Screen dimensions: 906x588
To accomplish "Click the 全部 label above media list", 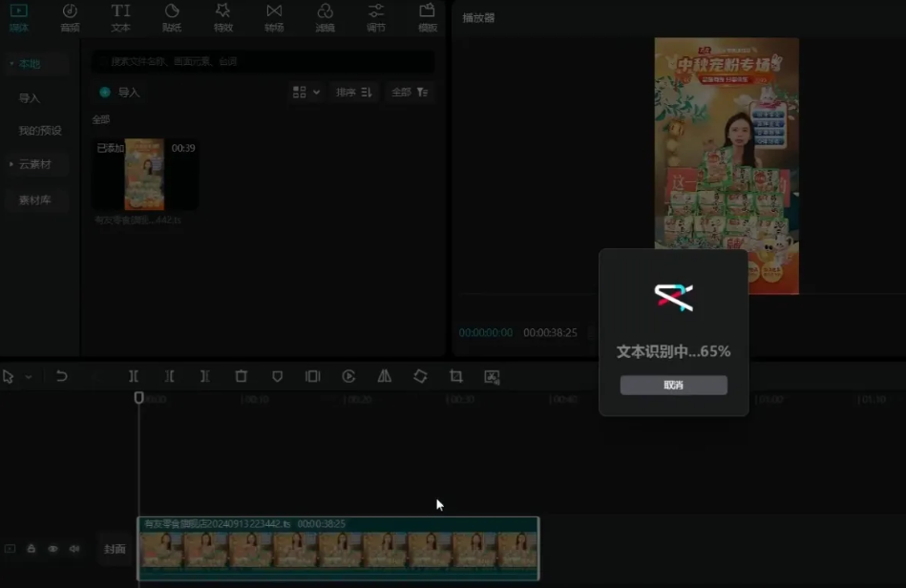I will [100, 119].
